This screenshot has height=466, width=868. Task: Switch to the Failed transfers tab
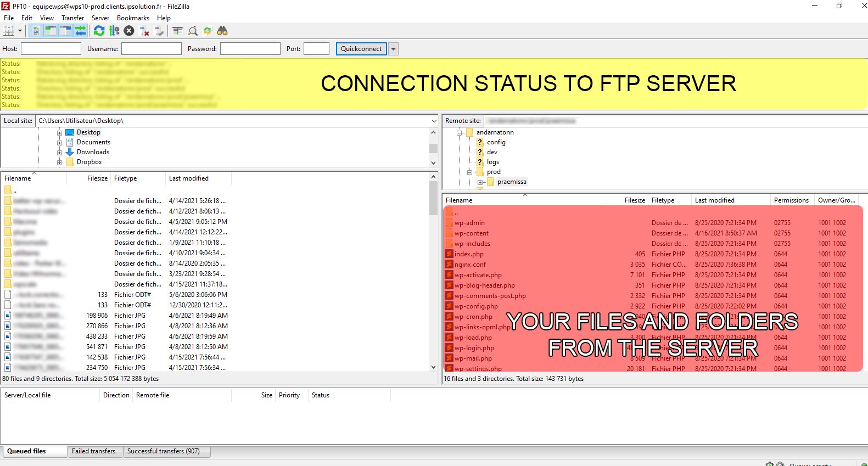click(x=93, y=451)
